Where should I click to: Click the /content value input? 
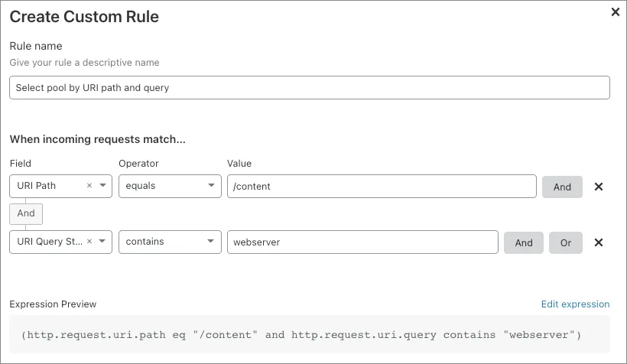[x=382, y=186]
